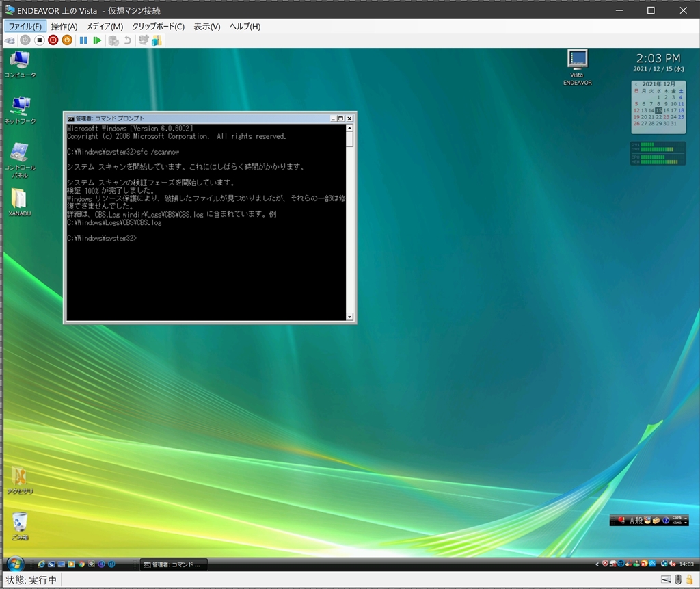This screenshot has width=700, height=589.
Task: Click Internet Explorer in the quick launch bar
Action: [42, 564]
